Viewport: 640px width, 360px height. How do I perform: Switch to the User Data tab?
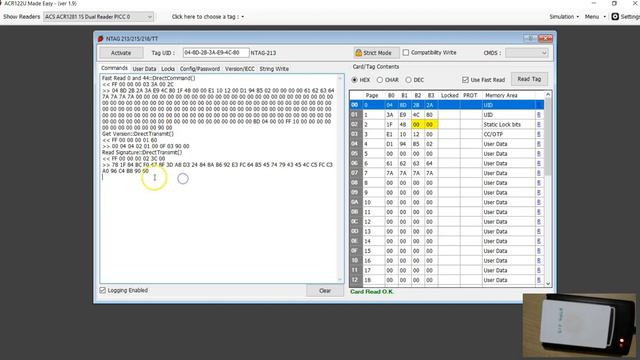tap(144, 69)
